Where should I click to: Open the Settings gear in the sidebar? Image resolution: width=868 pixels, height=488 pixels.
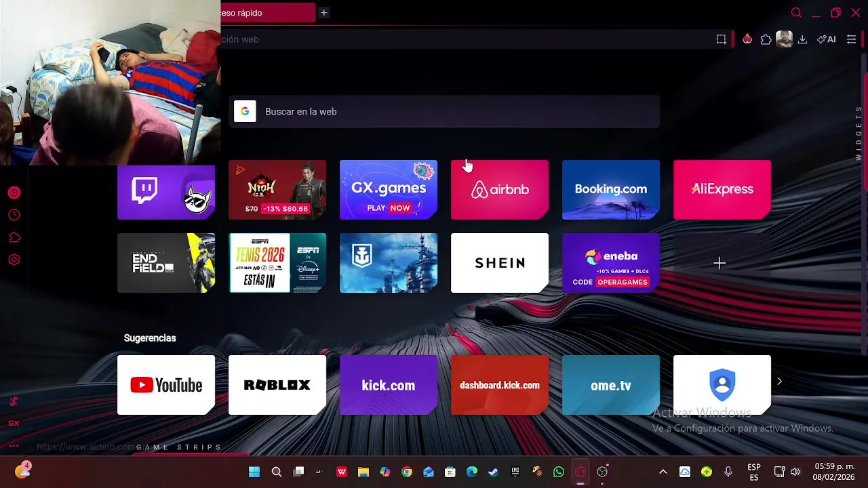pos(14,260)
